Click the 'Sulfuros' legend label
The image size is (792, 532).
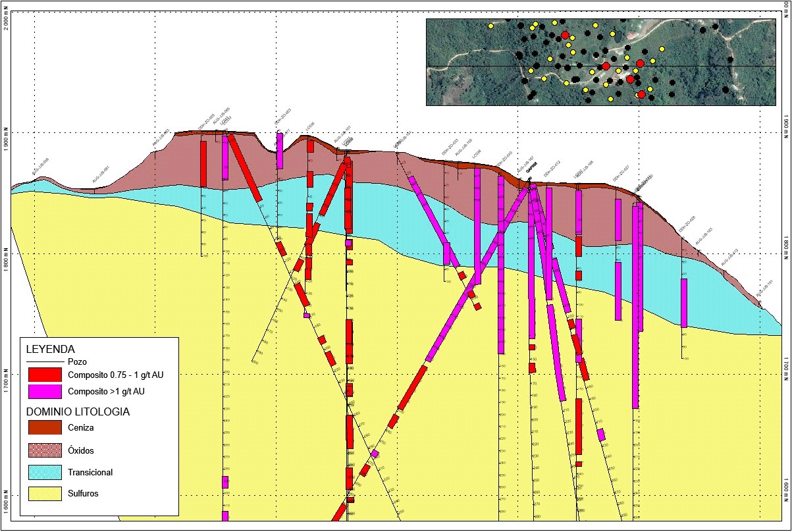coord(83,493)
